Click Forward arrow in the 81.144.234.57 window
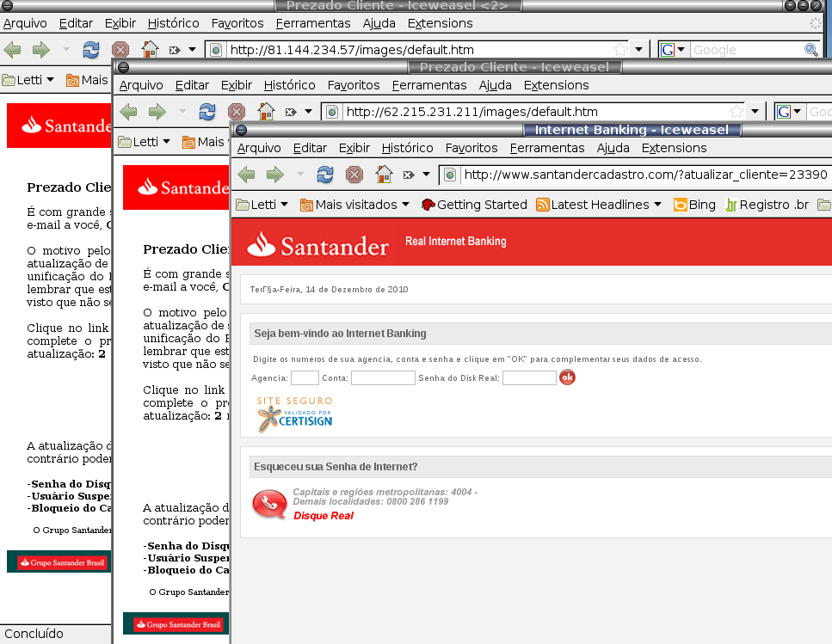The height and width of the screenshot is (644, 832). pos(41,50)
